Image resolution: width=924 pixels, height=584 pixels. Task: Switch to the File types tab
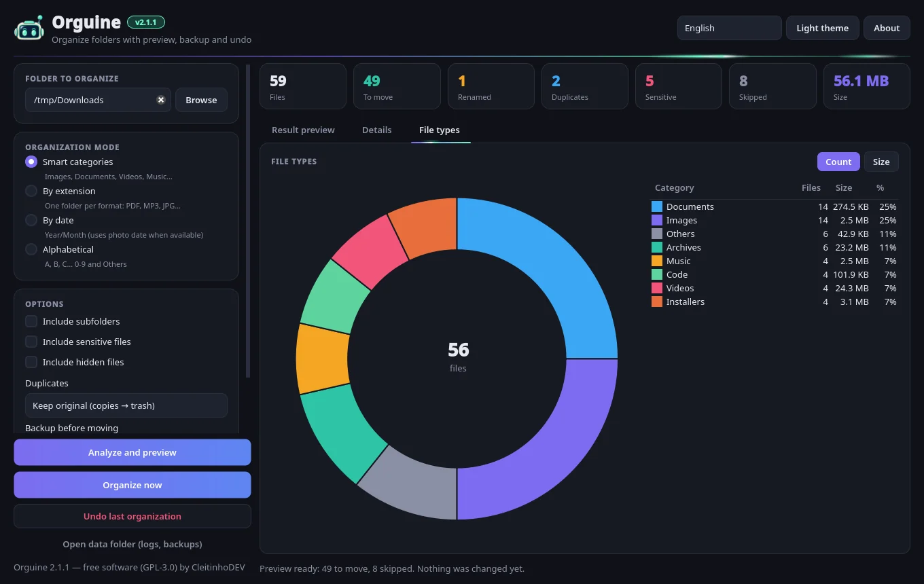pos(440,130)
